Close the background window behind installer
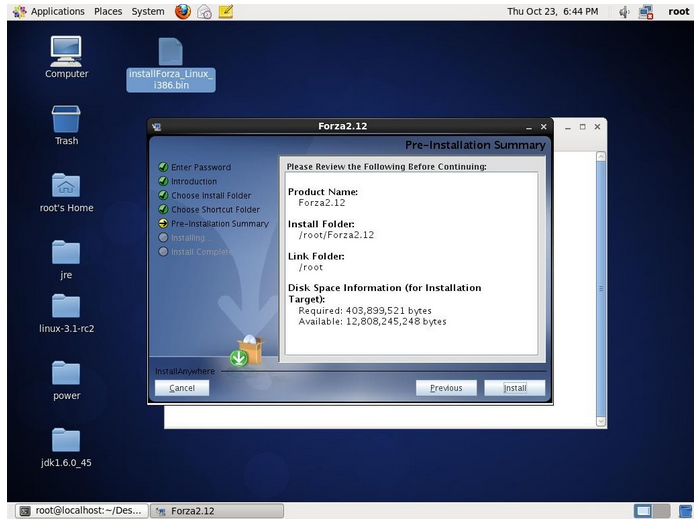Viewport: 698px width, 531px height. click(x=597, y=127)
